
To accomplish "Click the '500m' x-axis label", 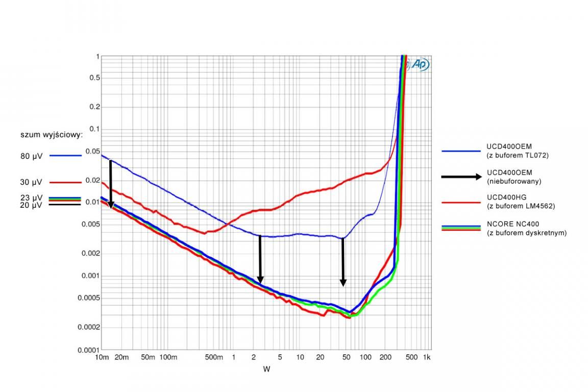I will pyautogui.click(x=214, y=357).
